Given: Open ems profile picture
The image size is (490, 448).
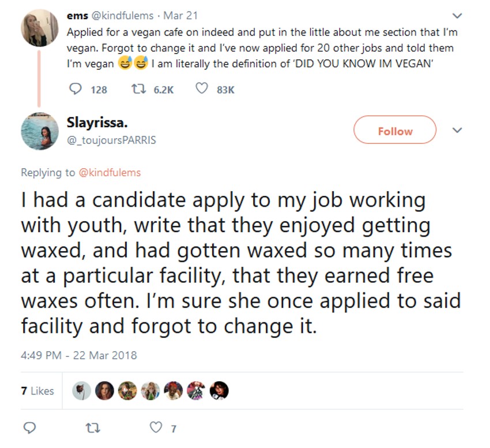Looking at the screenshot, I should pos(40,28).
